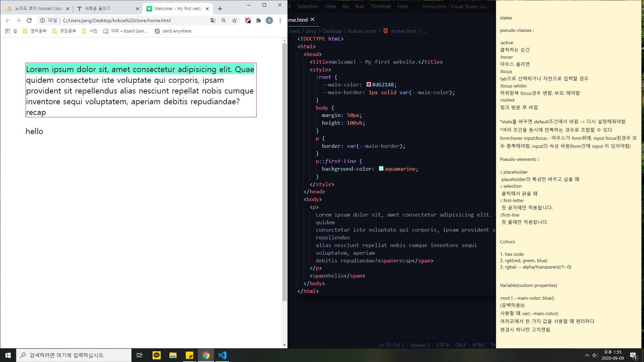The width and height of the screenshot is (644, 362).
Task: Open the new tab plus button
Action: pos(220,9)
